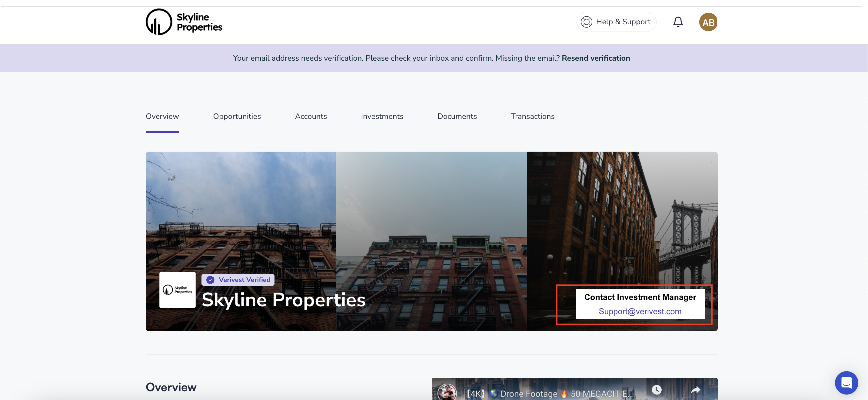Viewport: 868px width, 400px height.
Task: Click the Skyline Properties banner title
Action: (283, 300)
